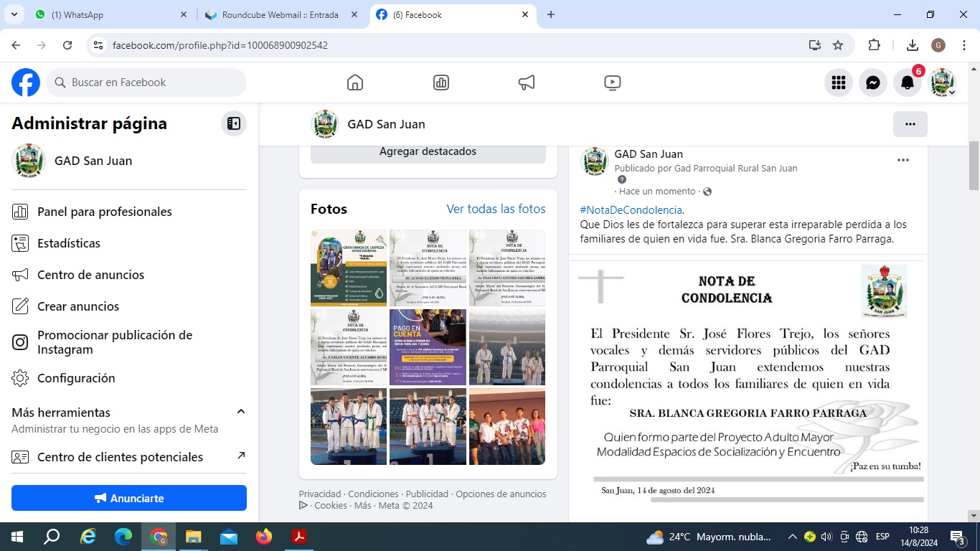Image resolution: width=980 pixels, height=551 pixels.
Task: Open the account profile dropdown
Action: click(x=943, y=83)
